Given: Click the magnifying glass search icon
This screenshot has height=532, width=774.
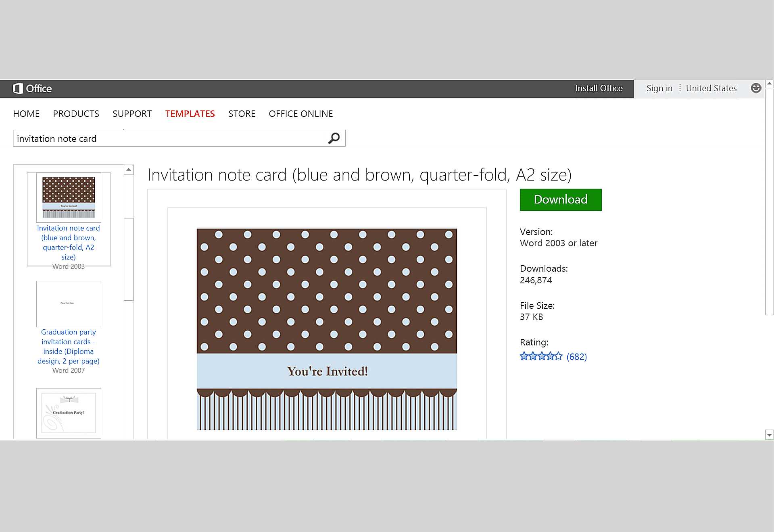Looking at the screenshot, I should click(334, 139).
